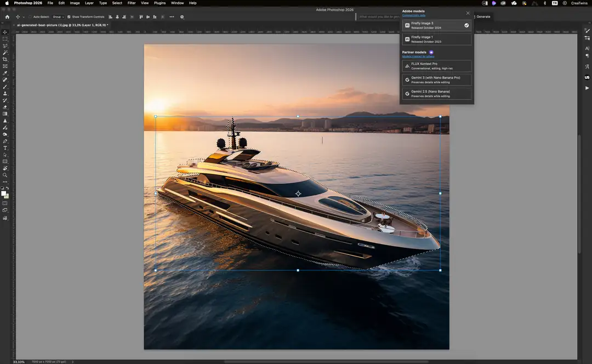The width and height of the screenshot is (592, 364).
Task: Pick the Clone Stamp tool
Action: 5,94
